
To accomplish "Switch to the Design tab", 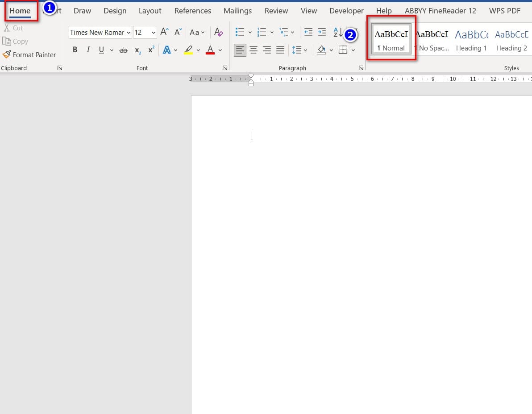I will click(115, 11).
